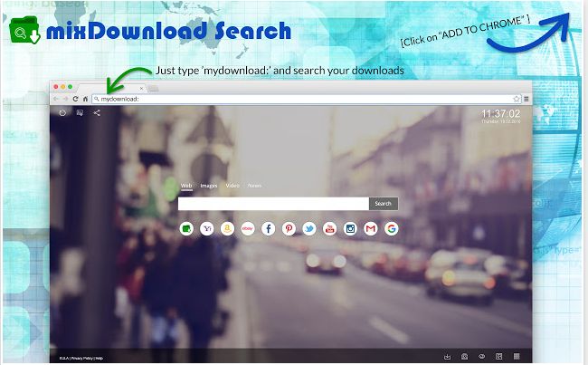Click the browser forward arrow
Image resolution: width=588 pixels, height=365 pixels.
coord(65,99)
